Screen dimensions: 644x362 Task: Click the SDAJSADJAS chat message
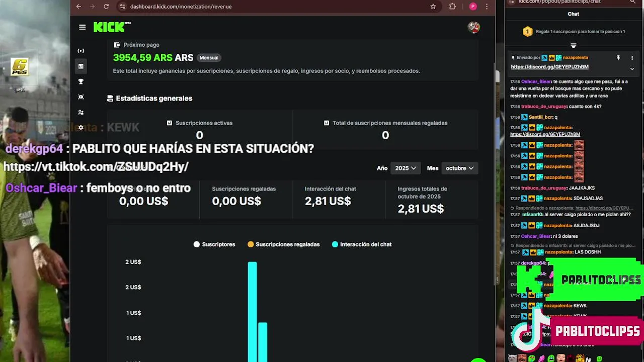588,199
